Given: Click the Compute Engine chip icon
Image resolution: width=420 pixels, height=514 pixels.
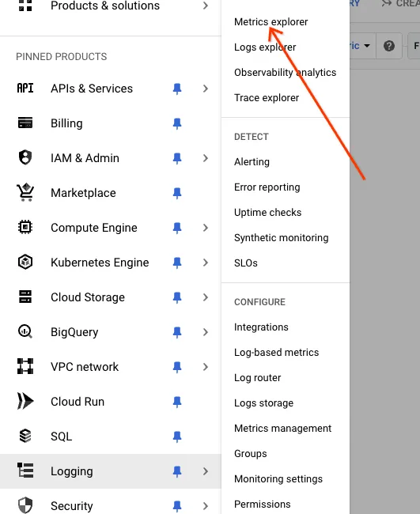Looking at the screenshot, I should tap(25, 227).
